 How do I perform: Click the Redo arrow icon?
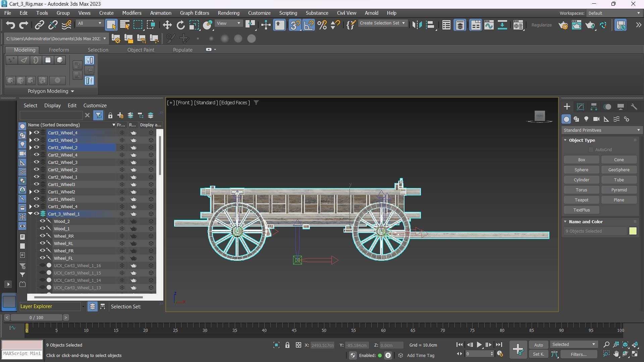(24, 25)
